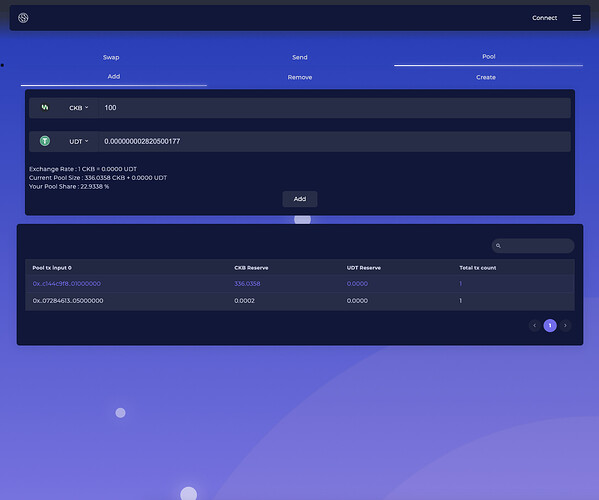Click the Connect wallet button
Image resolution: width=599 pixels, height=500 pixels.
click(544, 18)
